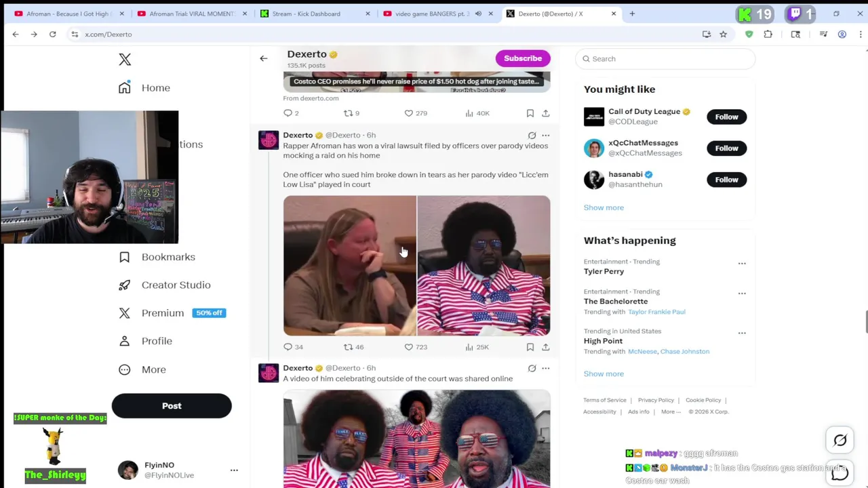This screenshot has height=488, width=868.
Task: Open the Afroman celebrating video thumbnail
Action: pyautogui.click(x=417, y=439)
